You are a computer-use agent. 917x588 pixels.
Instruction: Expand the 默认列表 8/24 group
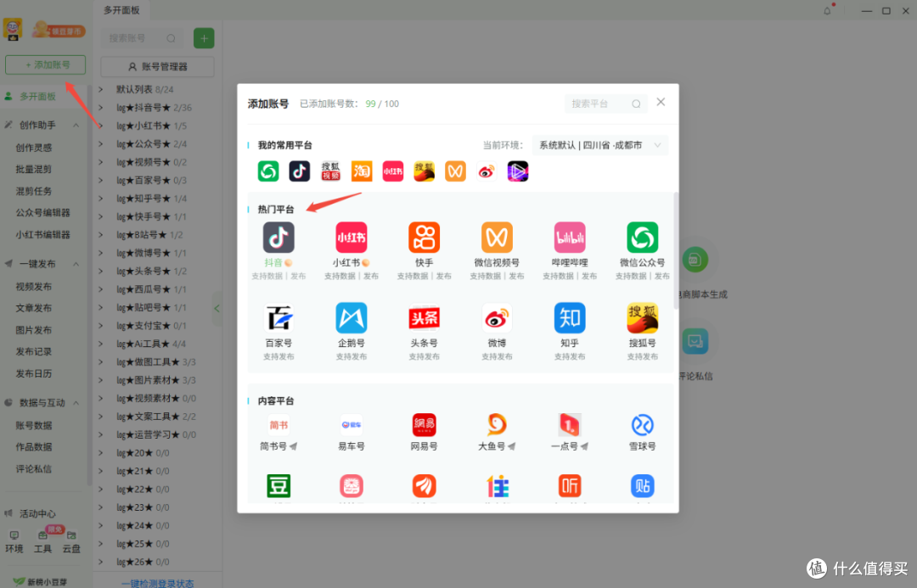(x=100, y=89)
